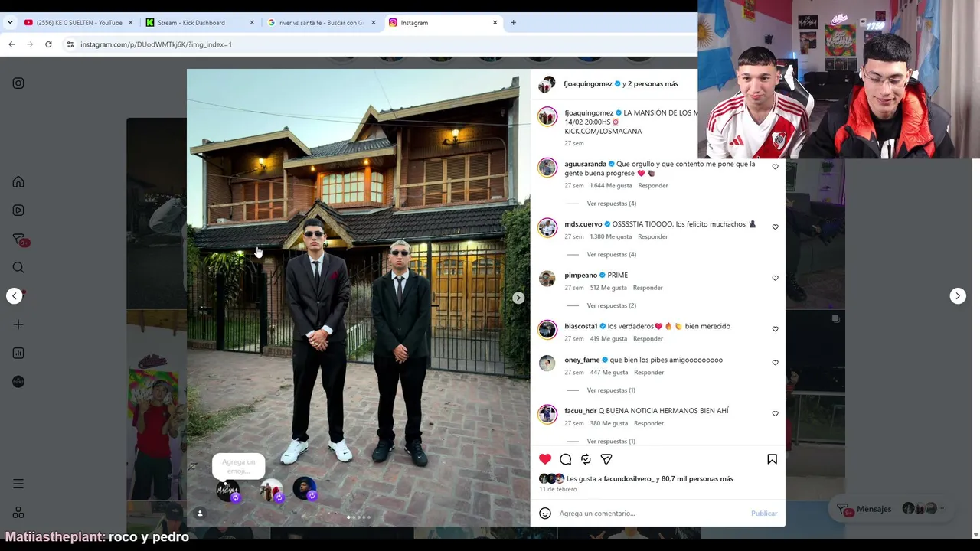Switch to the KE C SUELTEN YouTube tab
The width and height of the screenshot is (980, 551).
[x=80, y=23]
